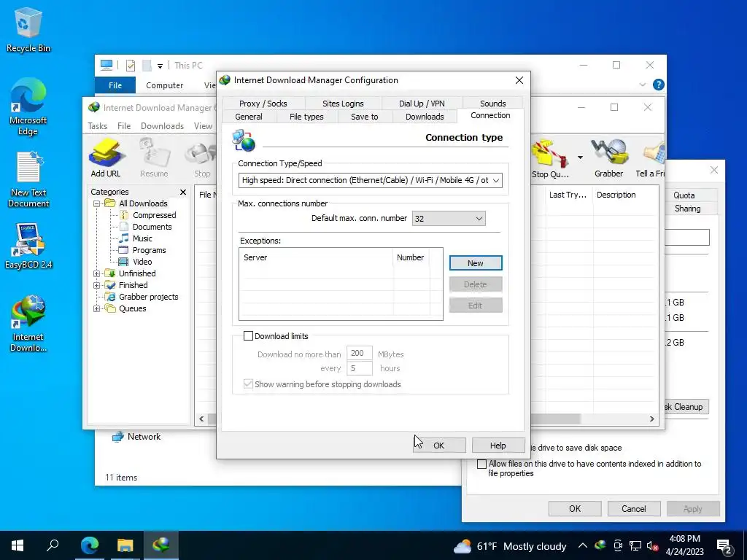Image resolution: width=747 pixels, height=560 pixels.
Task: Select Network in This PC navigation pane
Action: [144, 437]
